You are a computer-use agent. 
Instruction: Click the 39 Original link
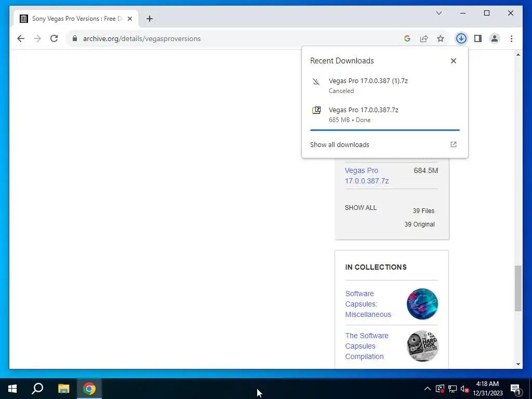click(419, 224)
